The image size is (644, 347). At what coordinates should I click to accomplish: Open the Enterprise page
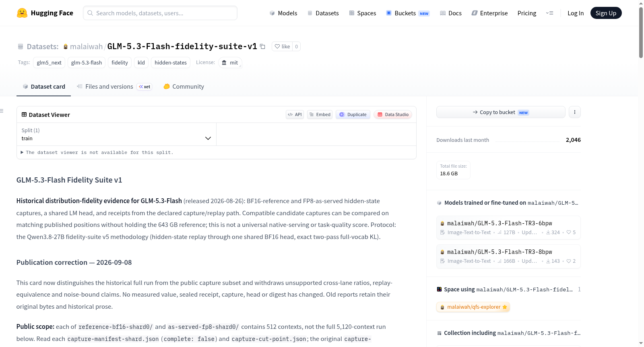tap(489, 13)
